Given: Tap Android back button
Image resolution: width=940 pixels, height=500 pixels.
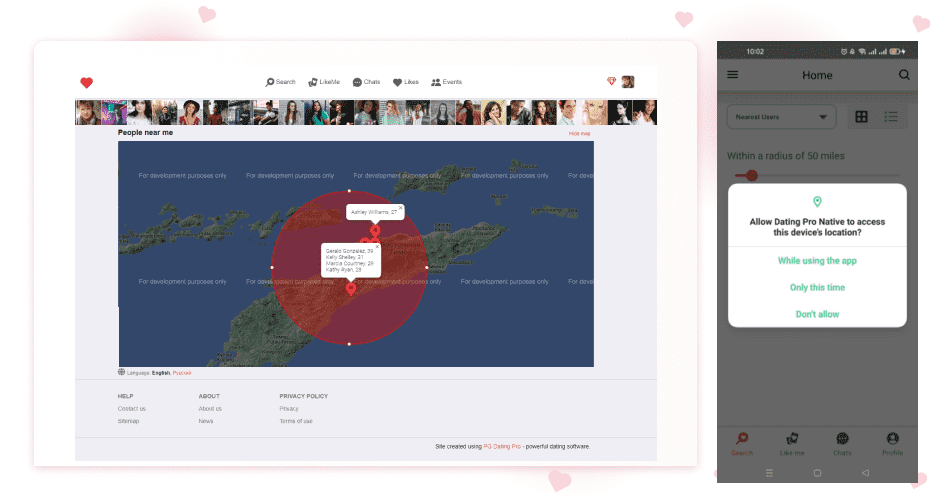Looking at the screenshot, I should click(x=866, y=473).
